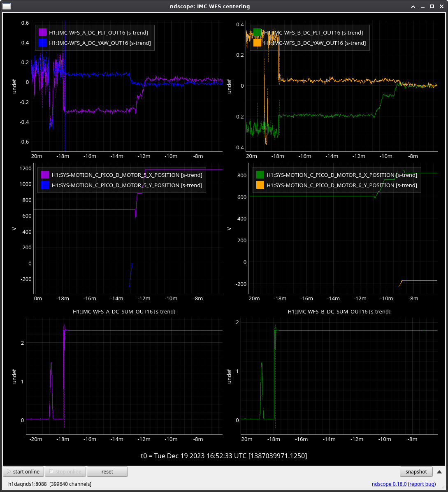Maximize the ndscope window
Image resolution: width=448 pixels, height=492 pixels.
click(432, 7)
